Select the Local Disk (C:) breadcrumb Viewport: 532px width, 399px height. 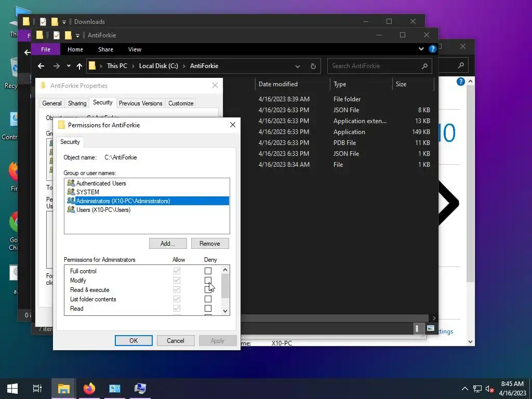(x=158, y=66)
